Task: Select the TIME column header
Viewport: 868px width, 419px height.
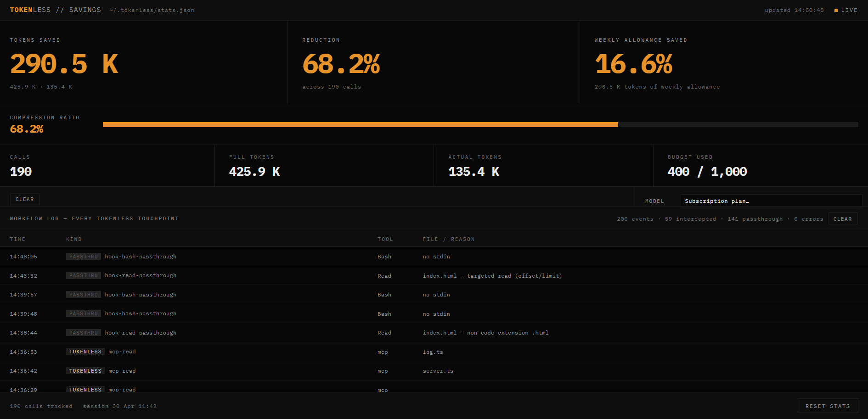Action: click(18, 239)
